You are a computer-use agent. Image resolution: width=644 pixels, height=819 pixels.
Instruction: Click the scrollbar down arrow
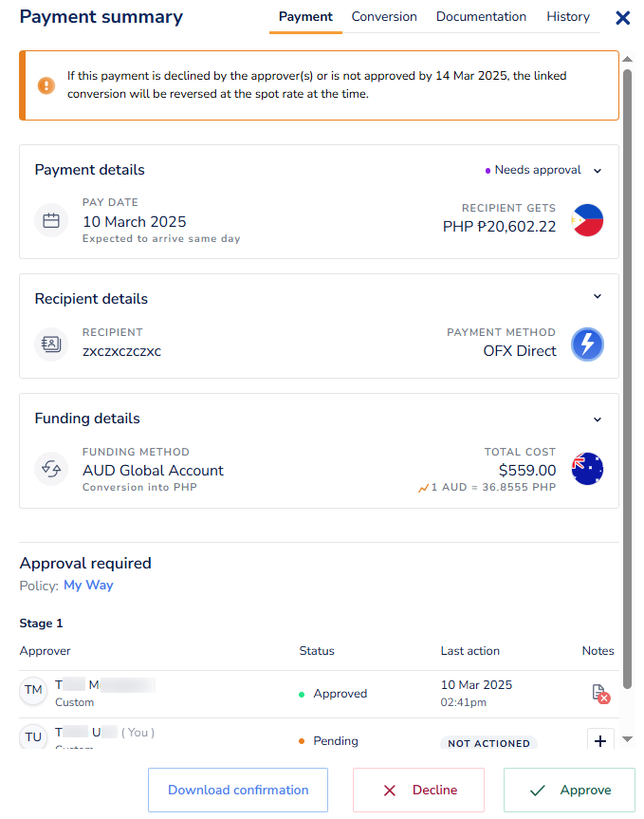(628, 739)
